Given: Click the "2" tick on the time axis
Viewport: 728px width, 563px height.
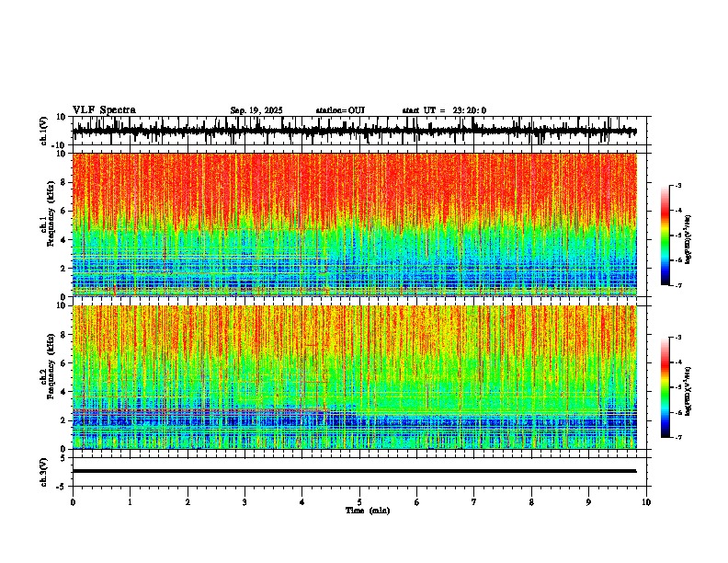Looking at the screenshot, I should [188, 502].
